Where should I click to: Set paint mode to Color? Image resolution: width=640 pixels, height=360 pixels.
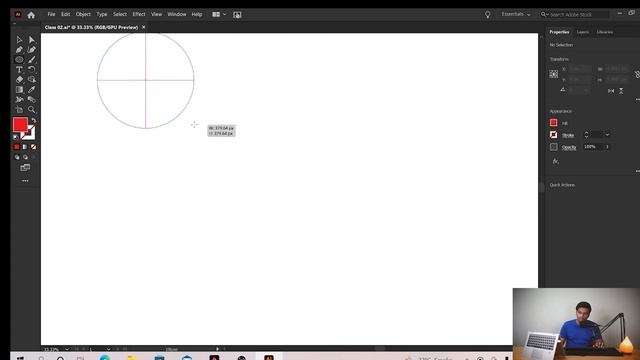tap(17, 147)
